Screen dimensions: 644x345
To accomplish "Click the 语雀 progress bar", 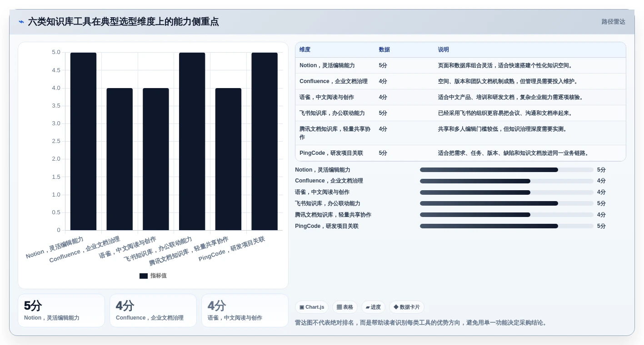I will [x=507, y=192].
